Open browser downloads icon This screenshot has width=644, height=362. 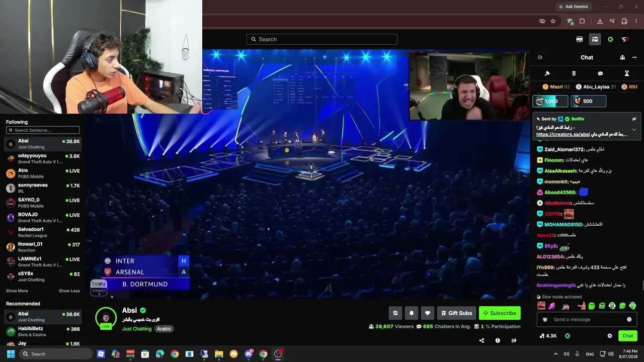click(600, 21)
